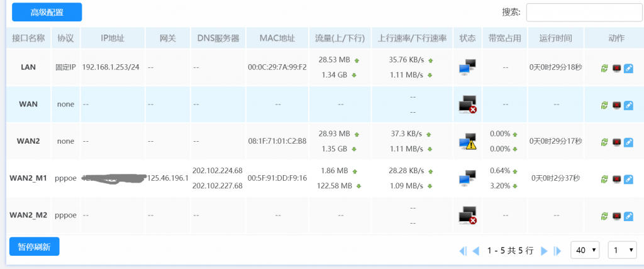Viewport: 644px width, 269px height.
Task: Jump to the last page of results
Action: pos(557,251)
